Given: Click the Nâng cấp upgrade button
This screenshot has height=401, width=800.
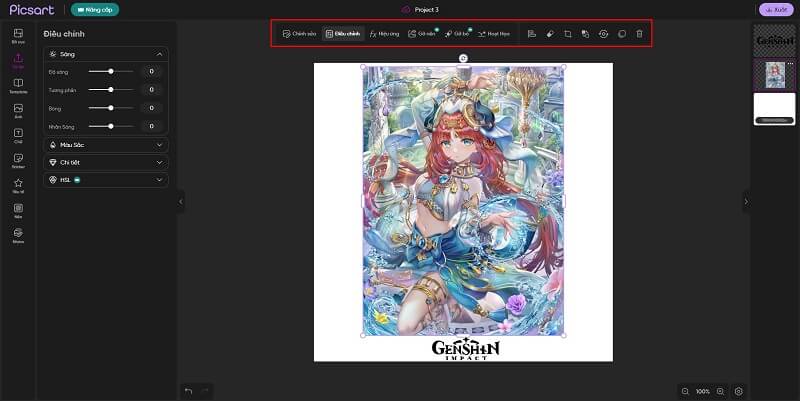Looking at the screenshot, I should (x=95, y=10).
